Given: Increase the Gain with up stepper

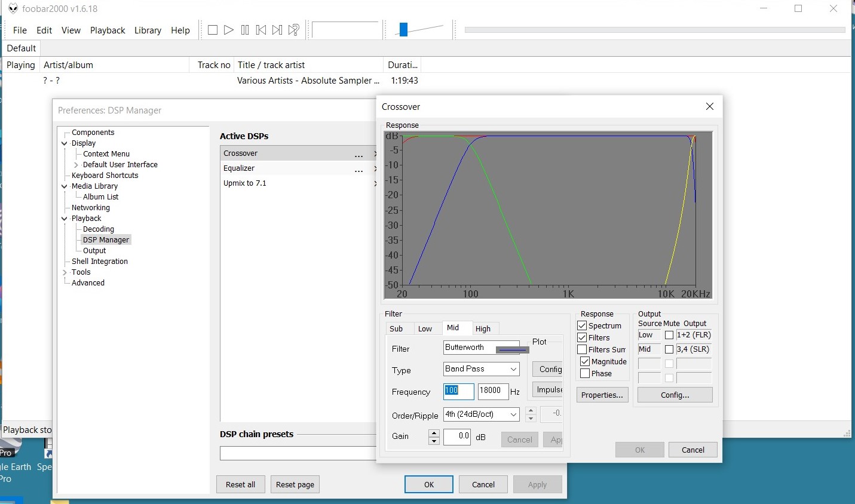Looking at the screenshot, I should pos(434,433).
